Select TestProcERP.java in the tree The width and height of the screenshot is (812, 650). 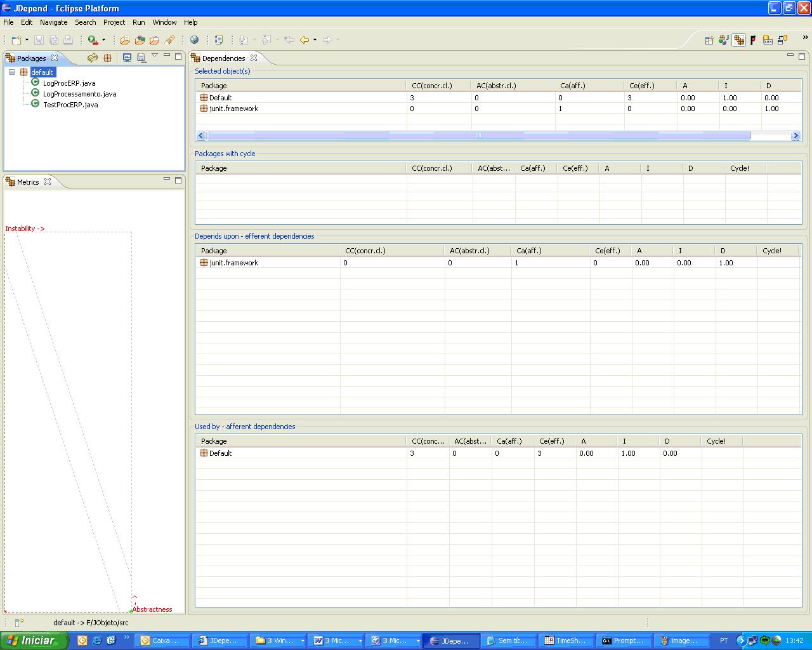[70, 105]
